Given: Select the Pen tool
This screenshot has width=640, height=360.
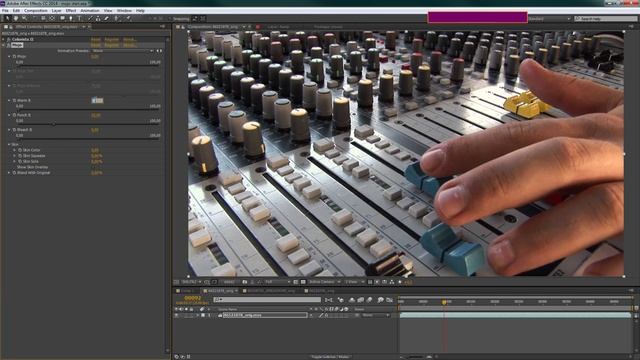Looking at the screenshot, I should [x=71, y=18].
